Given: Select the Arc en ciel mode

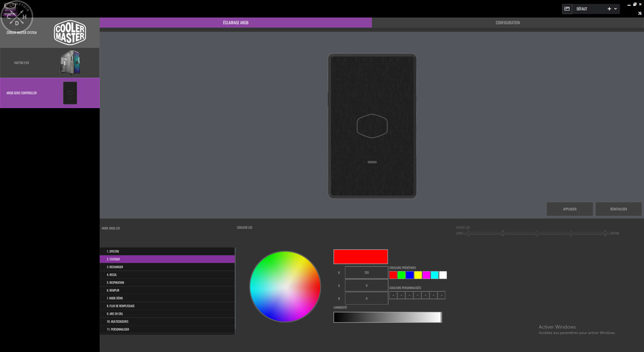Looking at the screenshot, I should click(x=167, y=313).
